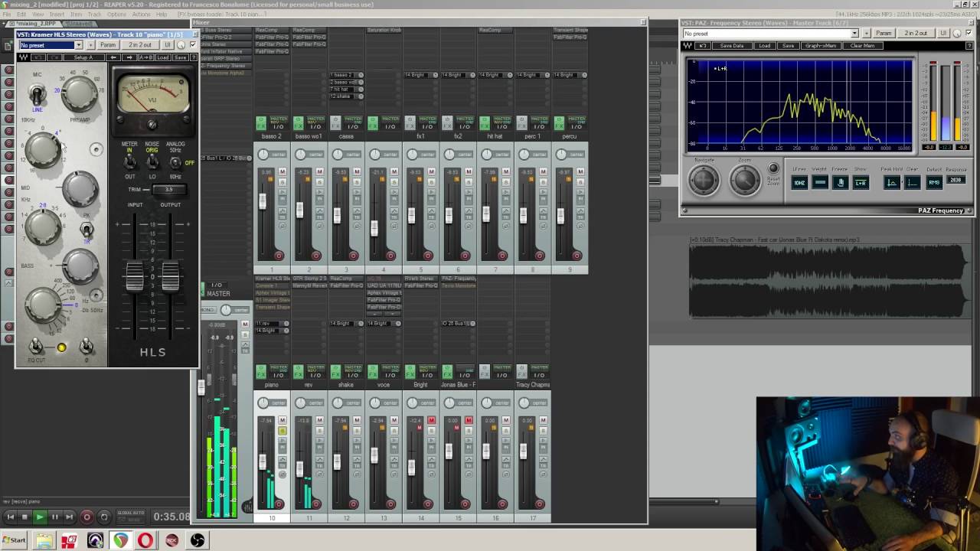Go to project end in transport
The height and width of the screenshot is (551, 980).
click(69, 517)
